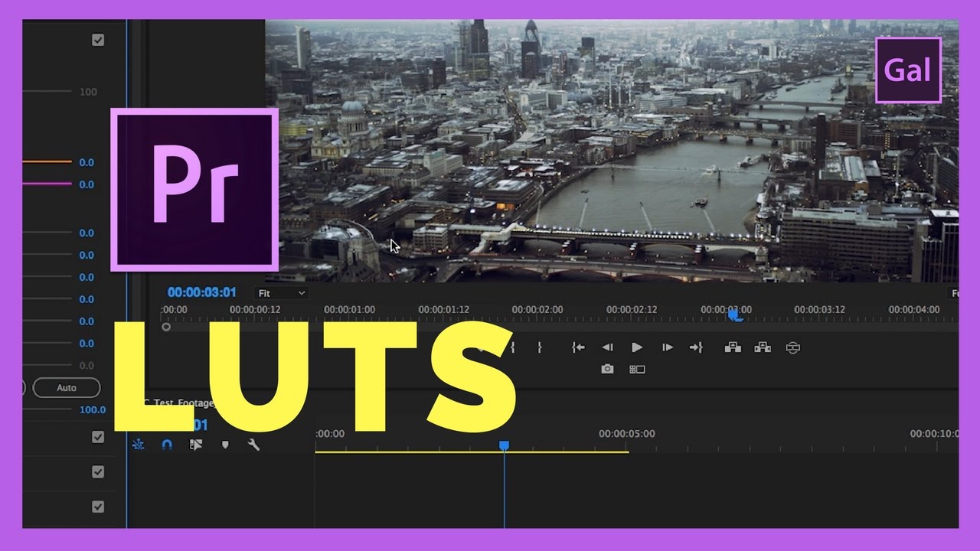Jump to the In point with Go to In
This screenshot has height=551, width=980.
578,347
